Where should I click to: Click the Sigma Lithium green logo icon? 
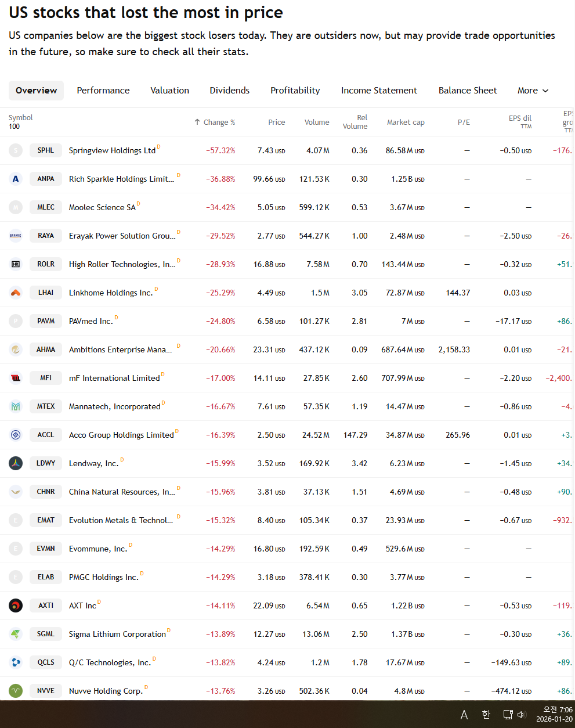16,634
